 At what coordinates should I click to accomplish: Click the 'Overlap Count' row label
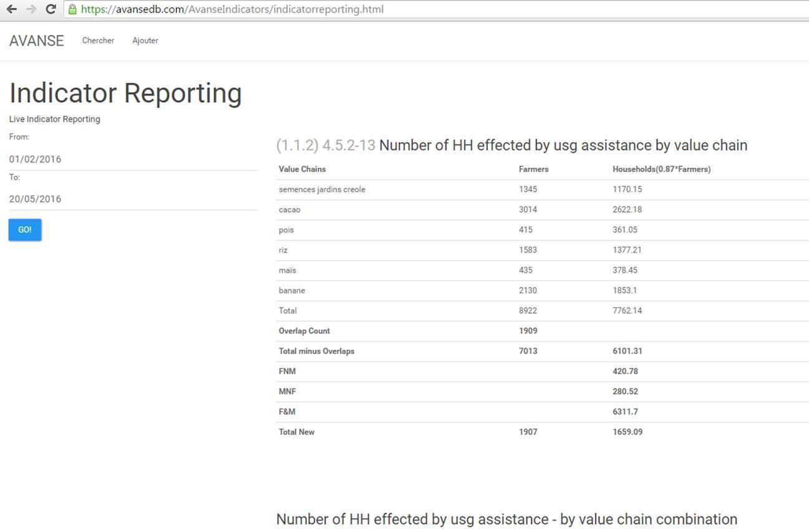(304, 331)
